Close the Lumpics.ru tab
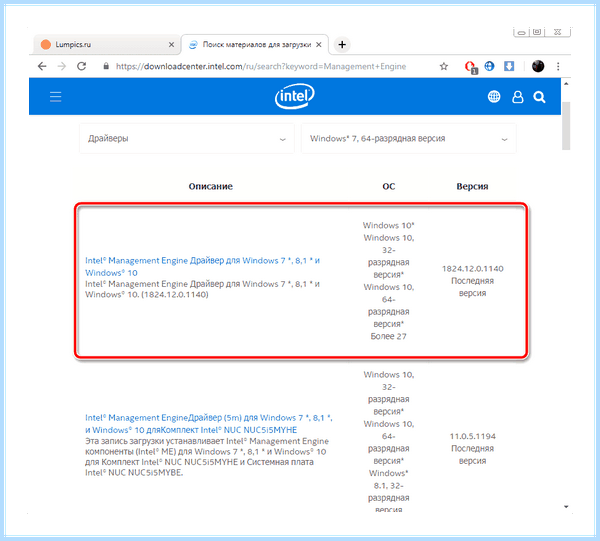Screen dimensions: 600x541 [171, 45]
